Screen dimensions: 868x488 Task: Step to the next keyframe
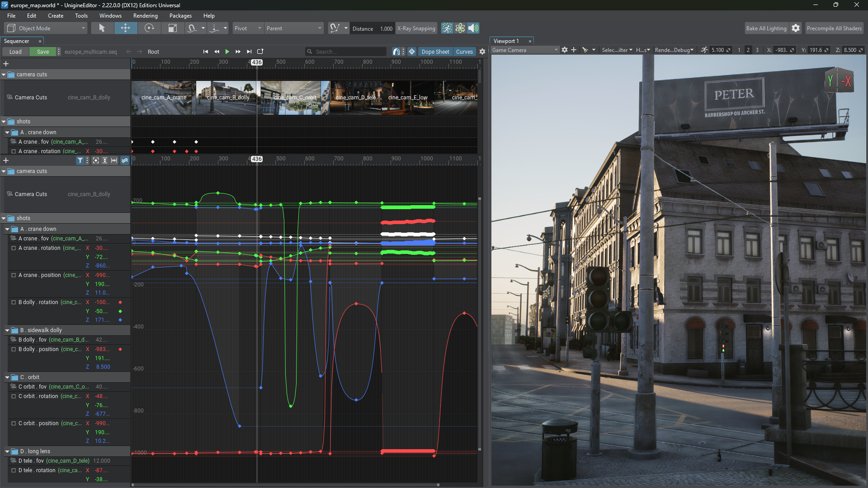click(238, 52)
